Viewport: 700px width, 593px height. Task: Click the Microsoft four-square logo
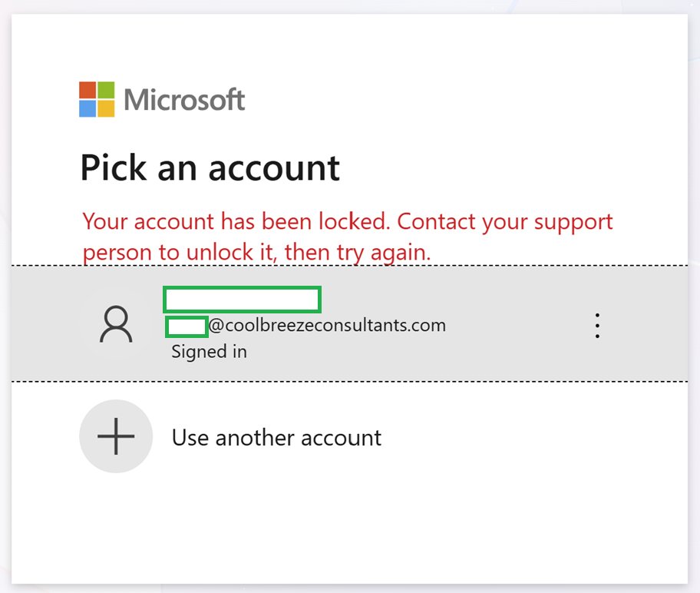[x=97, y=99]
